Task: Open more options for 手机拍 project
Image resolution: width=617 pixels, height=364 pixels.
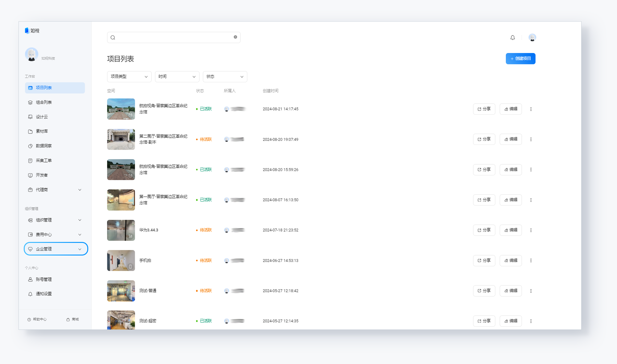Action: [x=531, y=260]
